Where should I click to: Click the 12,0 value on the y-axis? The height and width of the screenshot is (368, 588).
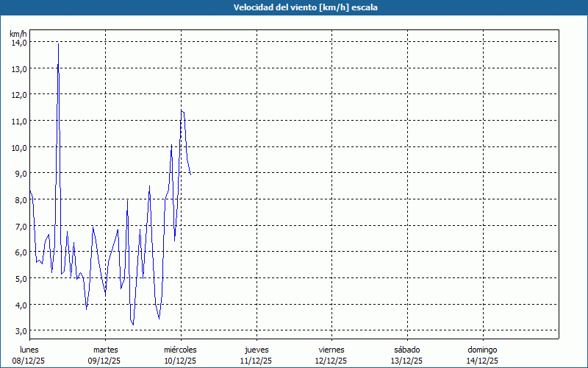tap(19, 95)
